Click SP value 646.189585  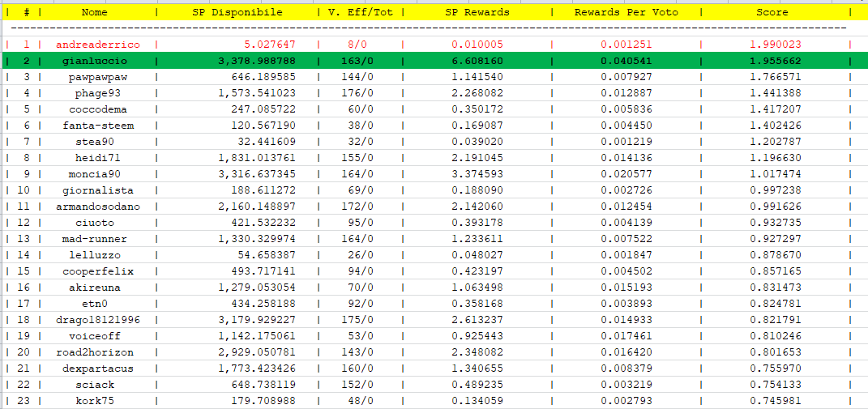click(263, 77)
